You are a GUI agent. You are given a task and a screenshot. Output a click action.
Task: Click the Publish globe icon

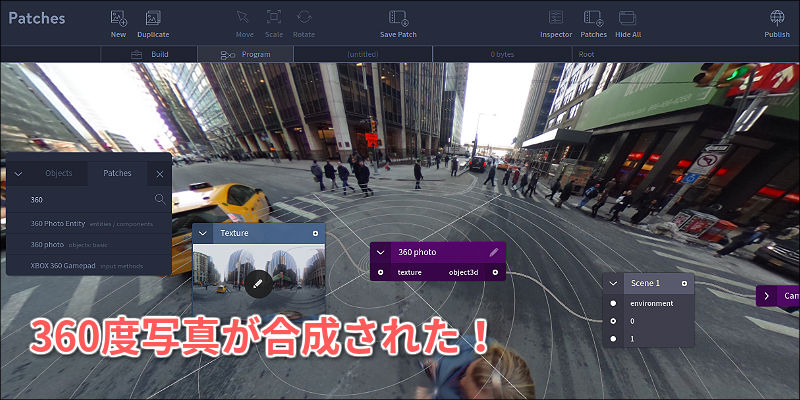tap(777, 17)
